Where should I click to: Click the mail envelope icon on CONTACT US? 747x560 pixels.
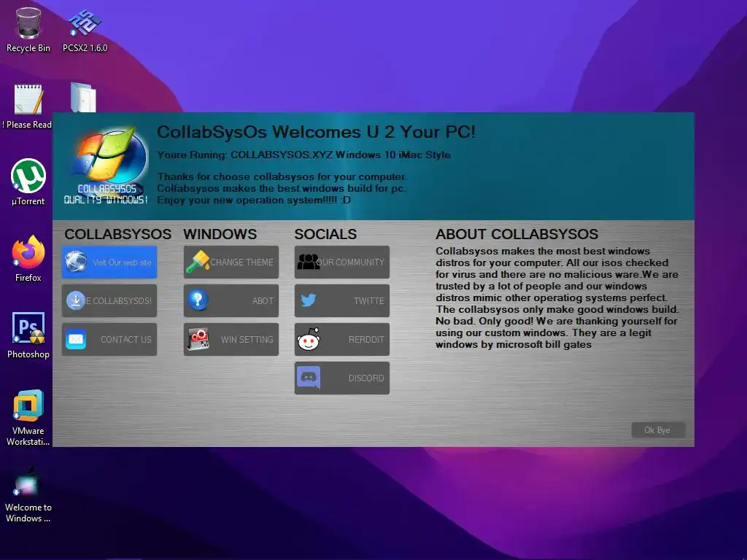[x=76, y=339]
